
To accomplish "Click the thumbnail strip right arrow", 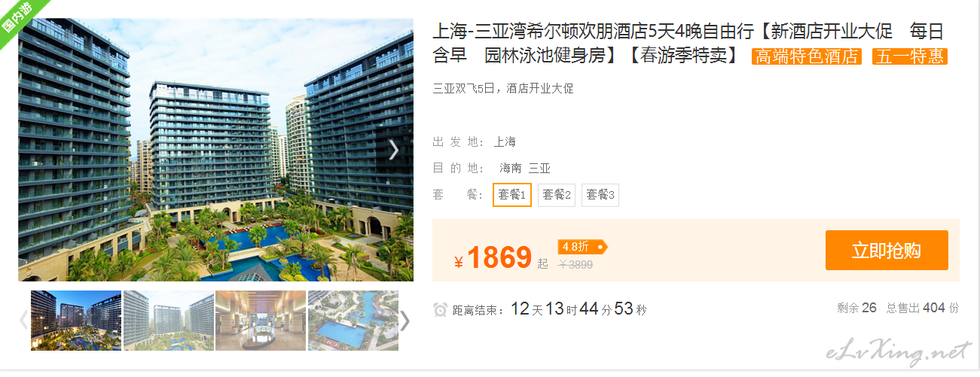I will click(x=405, y=321).
